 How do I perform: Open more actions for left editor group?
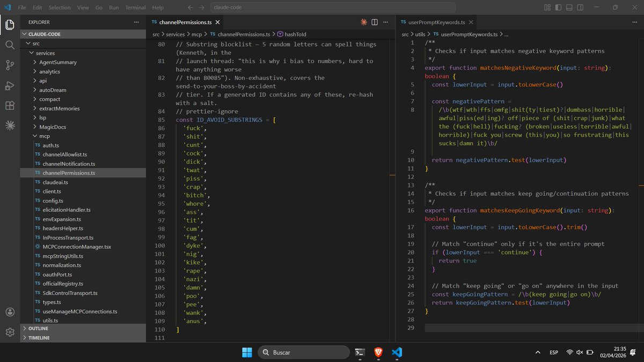(386, 22)
